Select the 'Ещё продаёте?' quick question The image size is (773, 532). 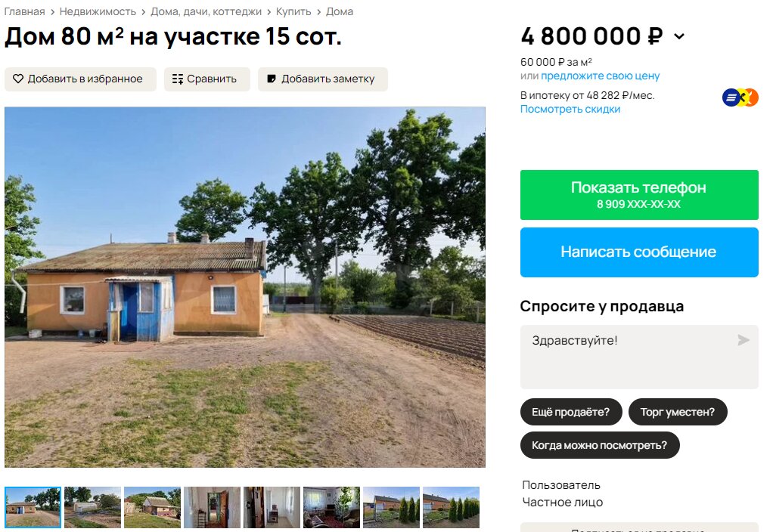[571, 412]
